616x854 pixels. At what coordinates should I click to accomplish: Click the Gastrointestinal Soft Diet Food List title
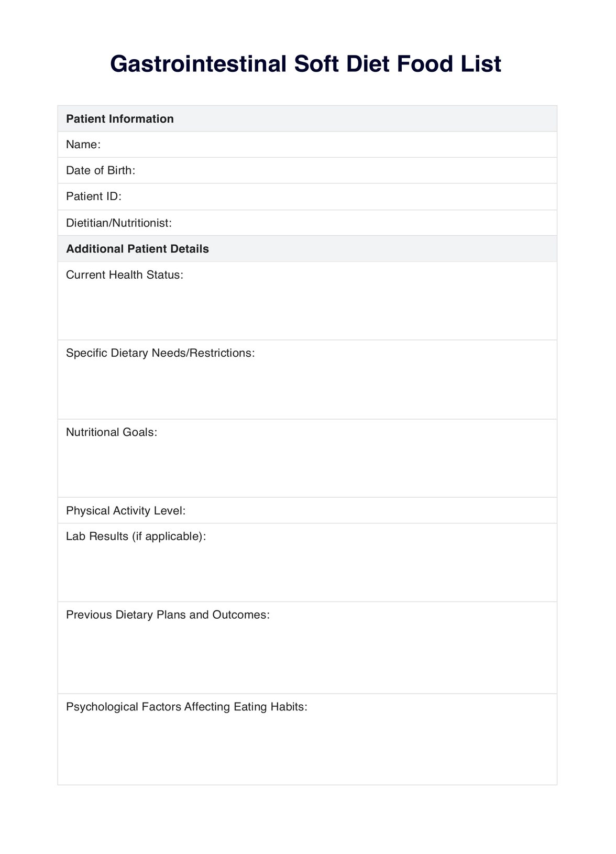coord(305,64)
